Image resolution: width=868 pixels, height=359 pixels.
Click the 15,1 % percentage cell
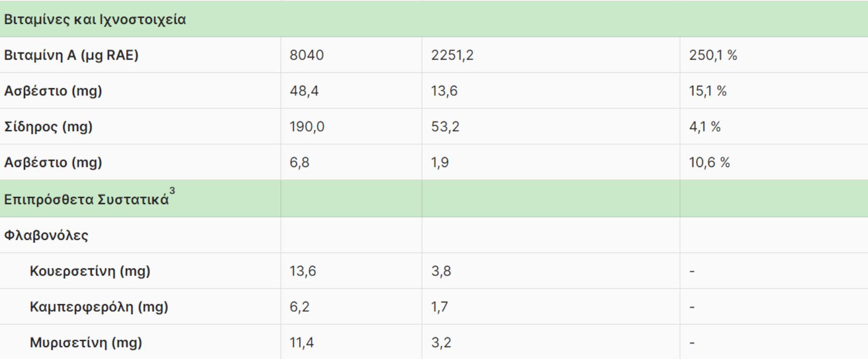708,91
